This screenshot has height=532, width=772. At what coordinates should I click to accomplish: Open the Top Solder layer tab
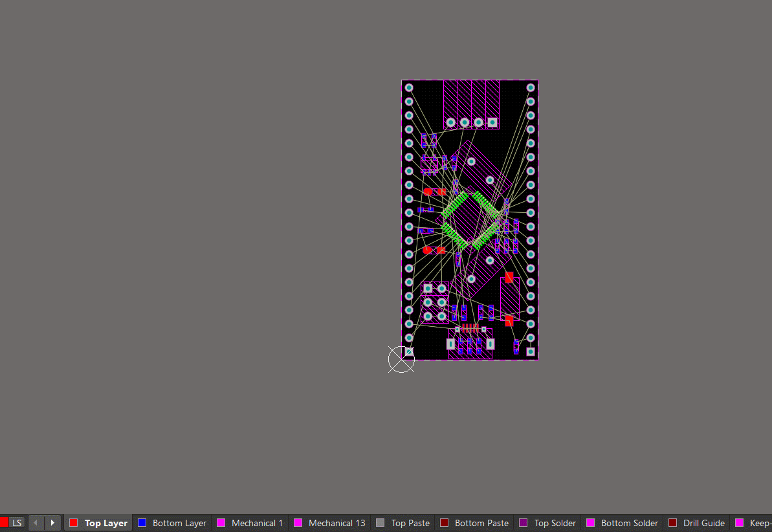[x=547, y=523]
